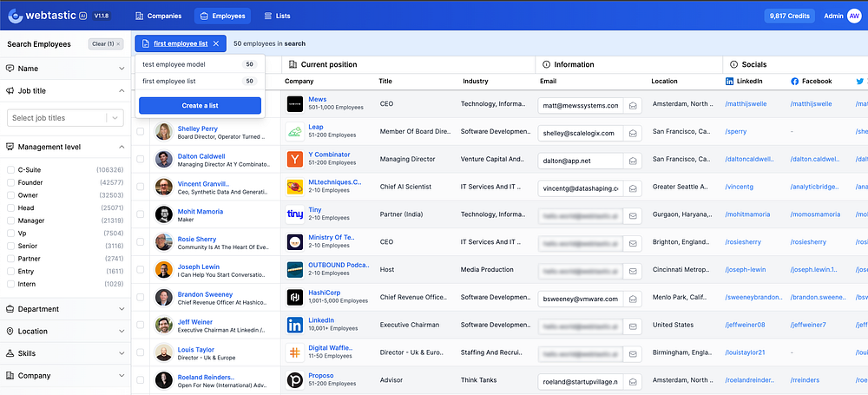Switch to the Employees tab
The width and height of the screenshot is (868, 395).
pyautogui.click(x=222, y=16)
